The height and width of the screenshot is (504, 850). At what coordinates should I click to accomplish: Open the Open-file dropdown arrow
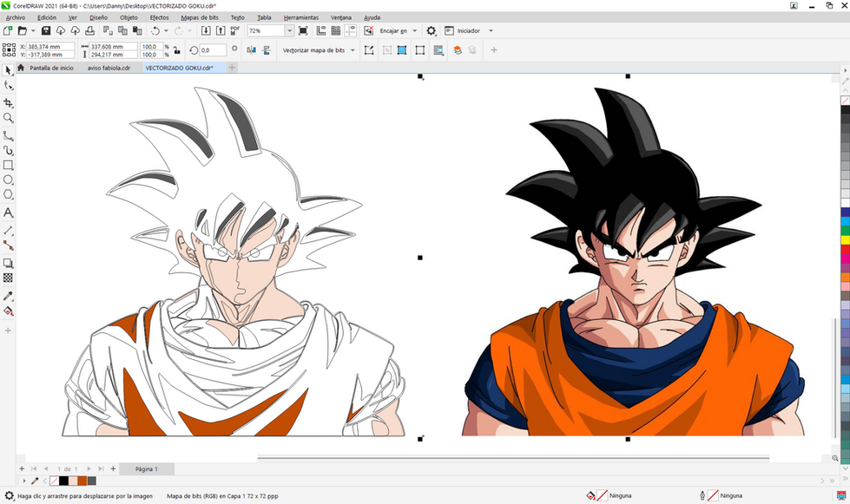[32, 31]
